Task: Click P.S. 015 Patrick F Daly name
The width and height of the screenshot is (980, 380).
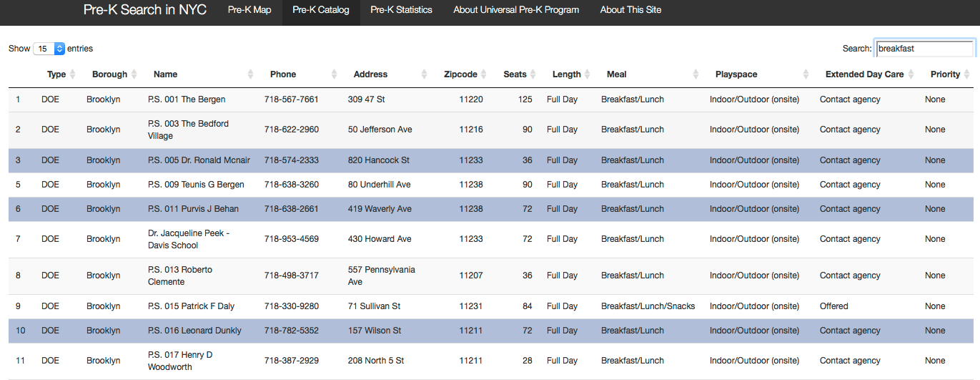Action: [191, 306]
